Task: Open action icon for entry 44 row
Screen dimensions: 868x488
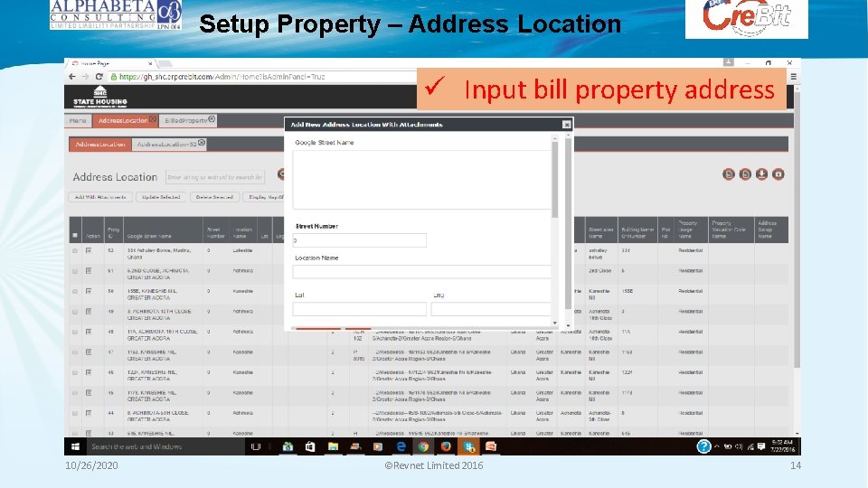Action: coord(89,413)
